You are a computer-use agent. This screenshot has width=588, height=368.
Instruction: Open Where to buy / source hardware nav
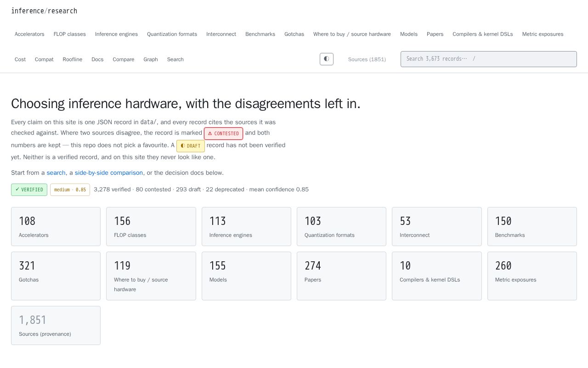(352, 34)
